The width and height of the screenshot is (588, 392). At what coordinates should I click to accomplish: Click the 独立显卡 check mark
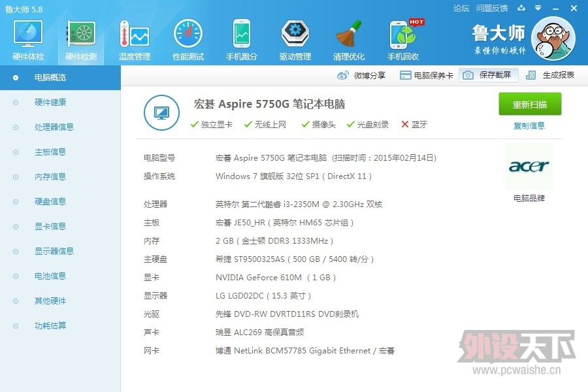tap(194, 124)
